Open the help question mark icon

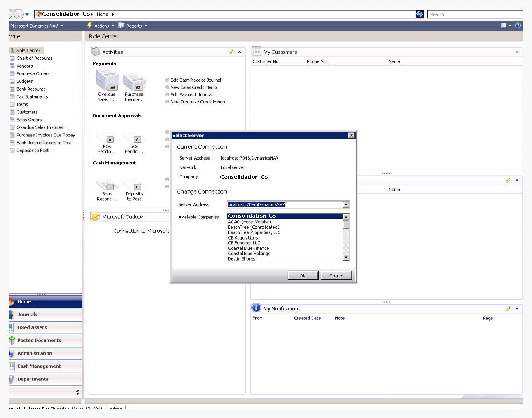[518, 26]
